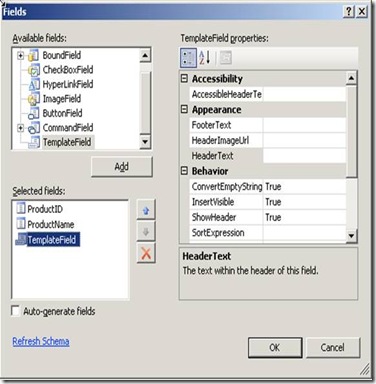Open the Refresh Schema link
Viewport: 376px width, 384px height.
(x=41, y=342)
